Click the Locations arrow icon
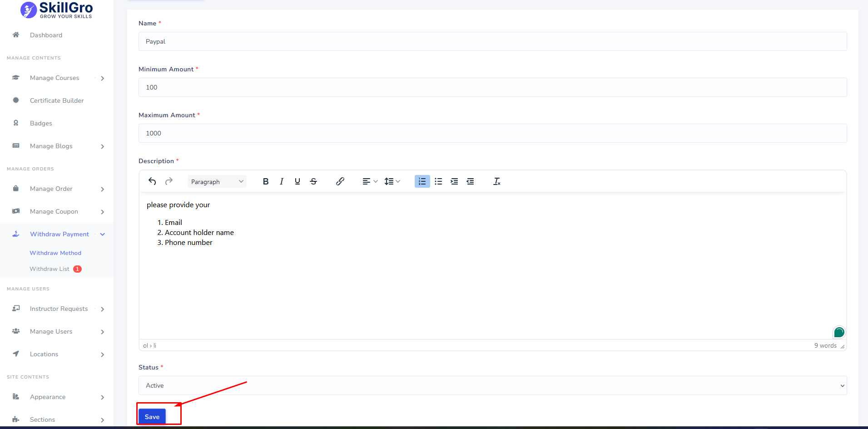Image resolution: width=868 pixels, height=429 pixels. pyautogui.click(x=16, y=354)
